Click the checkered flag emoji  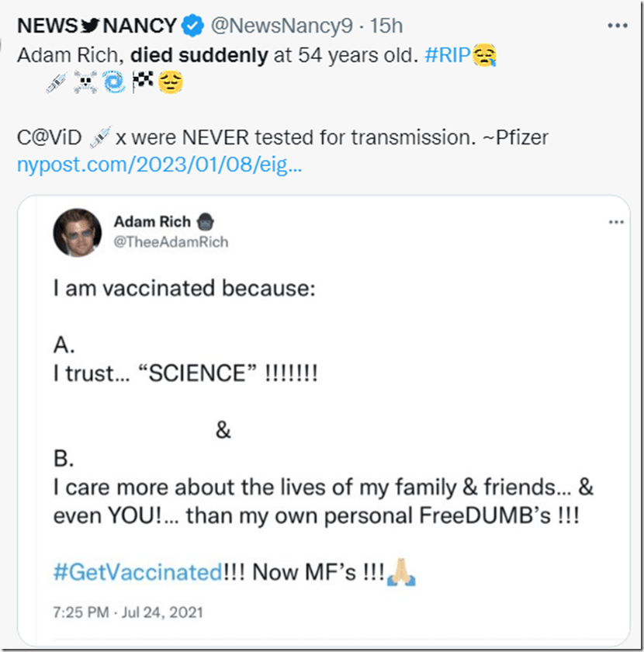pyautogui.click(x=143, y=81)
